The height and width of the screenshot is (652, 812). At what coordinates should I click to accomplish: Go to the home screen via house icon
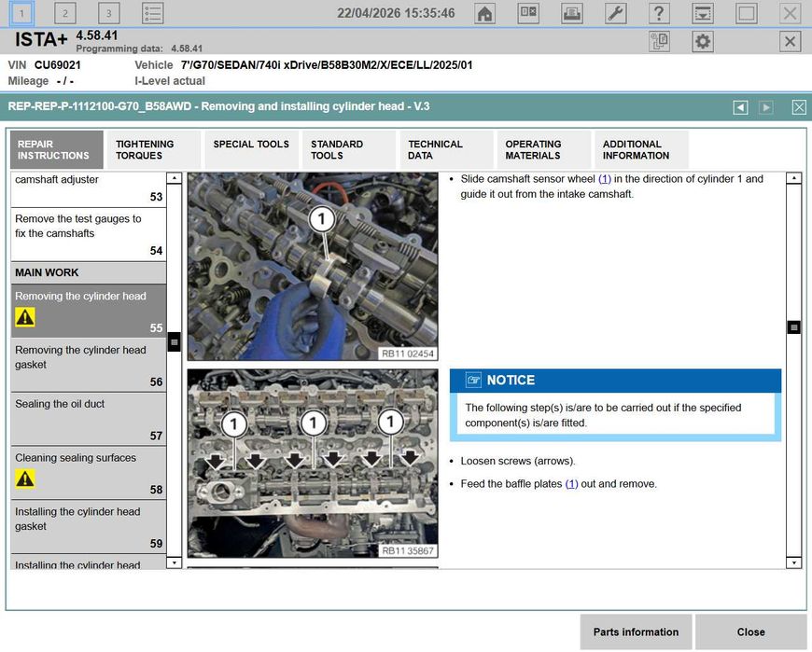click(484, 13)
